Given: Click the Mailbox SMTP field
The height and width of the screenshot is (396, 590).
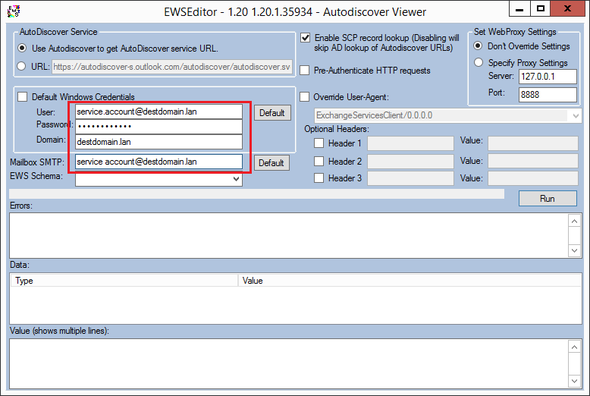Looking at the screenshot, I should [x=159, y=161].
